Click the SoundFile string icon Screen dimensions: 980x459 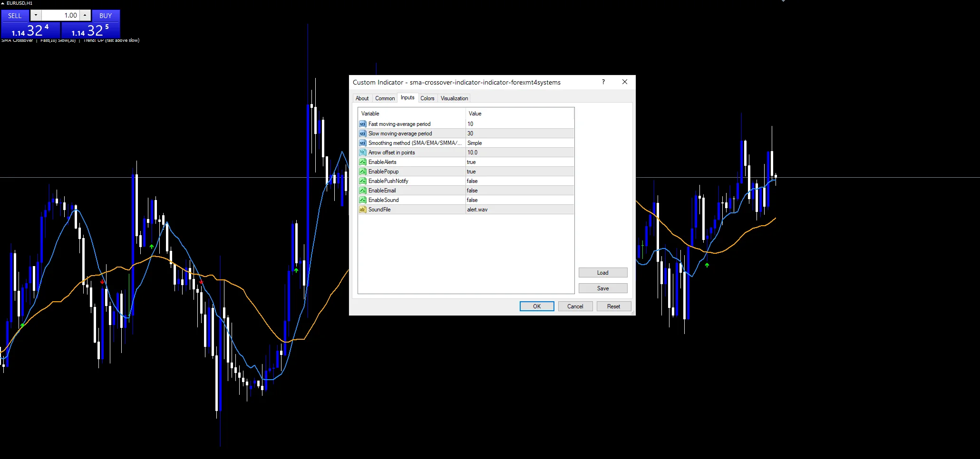click(362, 210)
